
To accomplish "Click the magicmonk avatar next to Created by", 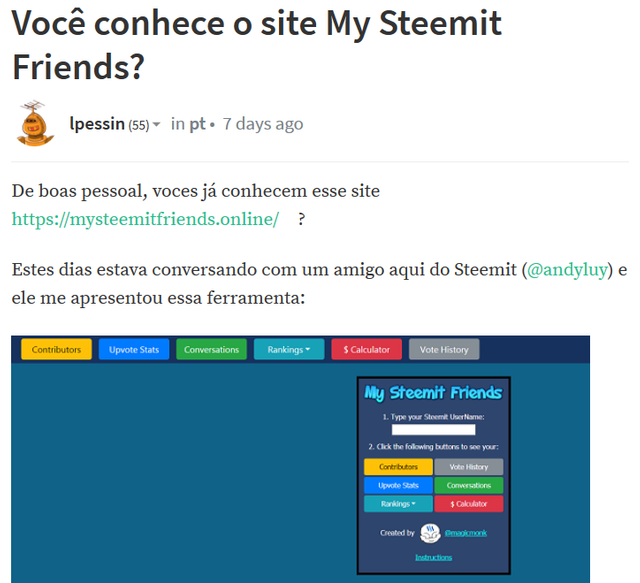I will (x=430, y=533).
